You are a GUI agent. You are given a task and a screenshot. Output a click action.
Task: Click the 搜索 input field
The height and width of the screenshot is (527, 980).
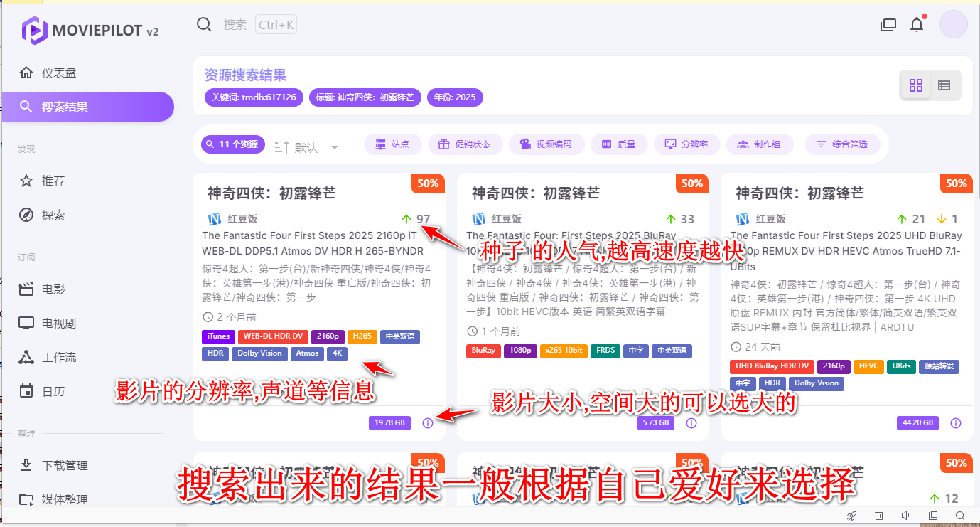tap(235, 25)
